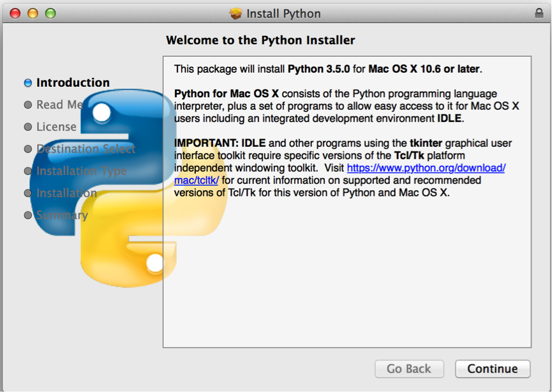Viewport: 552px width, 392px height.
Task: Select the Installation step in sidebar
Action: (x=66, y=193)
